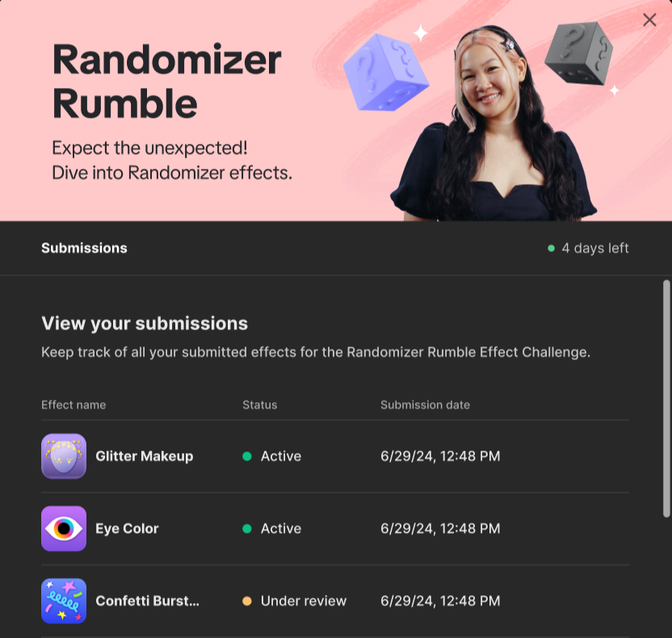Click the orange Under review status dot
Image resolution: width=672 pixels, height=638 pixels.
[x=247, y=601]
